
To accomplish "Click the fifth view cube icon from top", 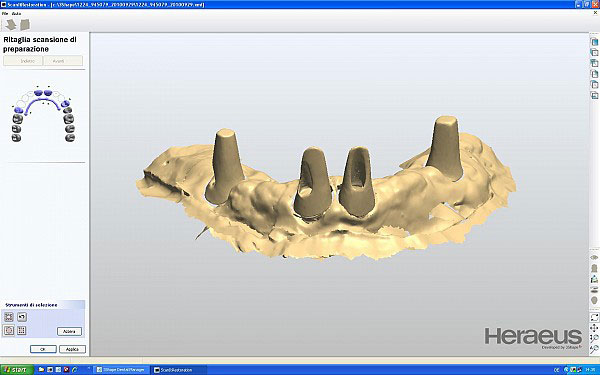I will click(x=594, y=85).
